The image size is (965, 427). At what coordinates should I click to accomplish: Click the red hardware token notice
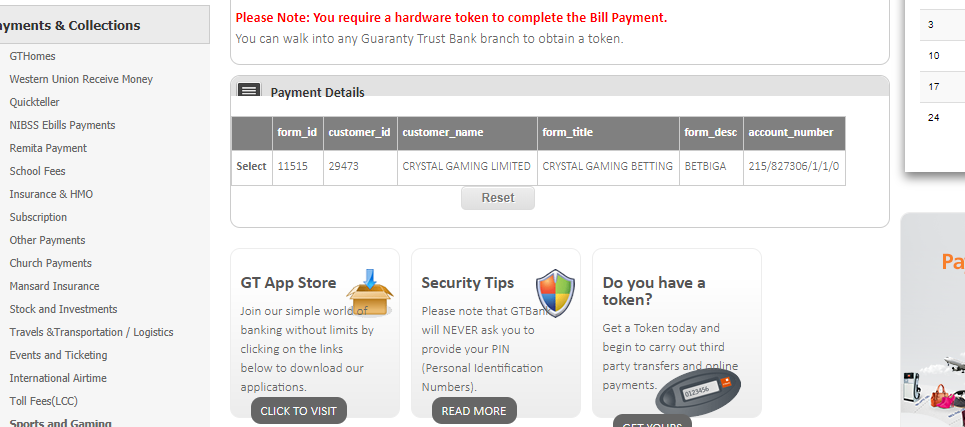tap(451, 17)
